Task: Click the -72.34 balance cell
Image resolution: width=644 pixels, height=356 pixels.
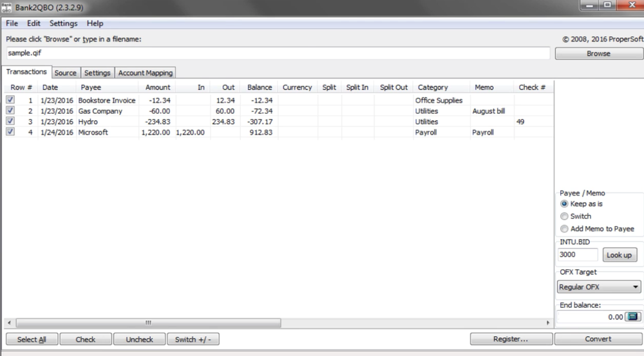Action: coord(259,111)
